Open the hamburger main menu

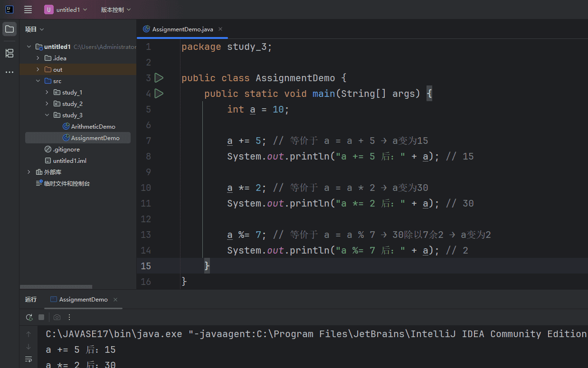pyautogui.click(x=28, y=9)
